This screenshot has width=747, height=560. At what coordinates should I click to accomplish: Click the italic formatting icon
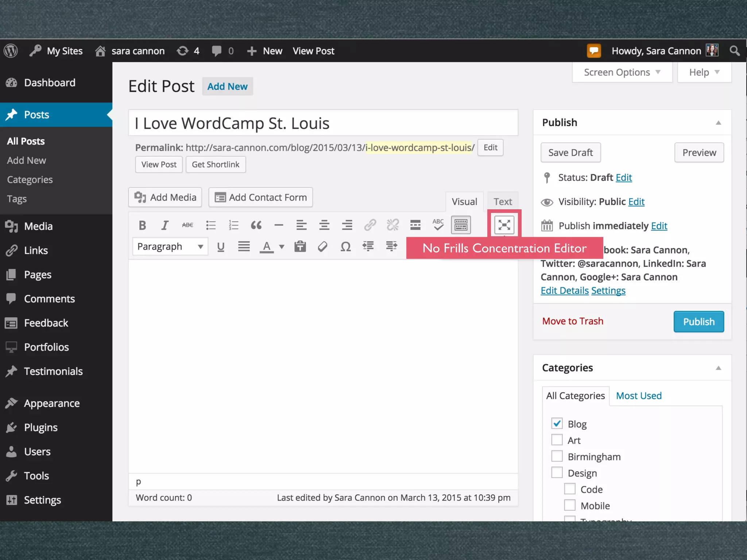[x=165, y=225]
